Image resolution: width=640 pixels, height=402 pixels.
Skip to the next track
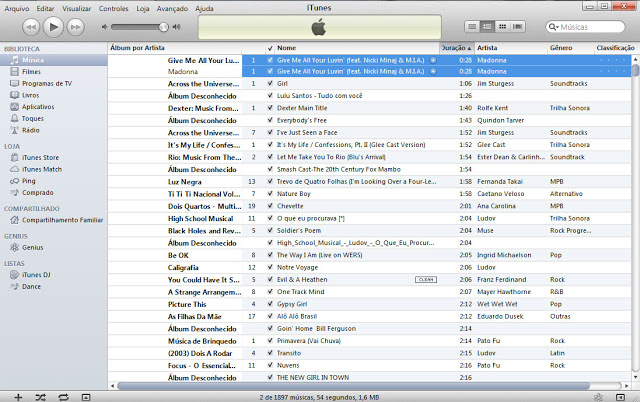(77, 26)
